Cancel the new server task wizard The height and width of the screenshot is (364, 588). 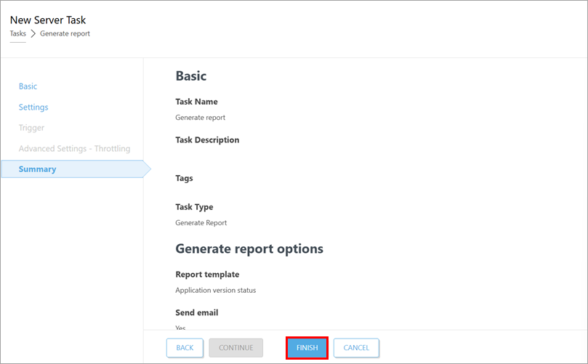point(356,348)
